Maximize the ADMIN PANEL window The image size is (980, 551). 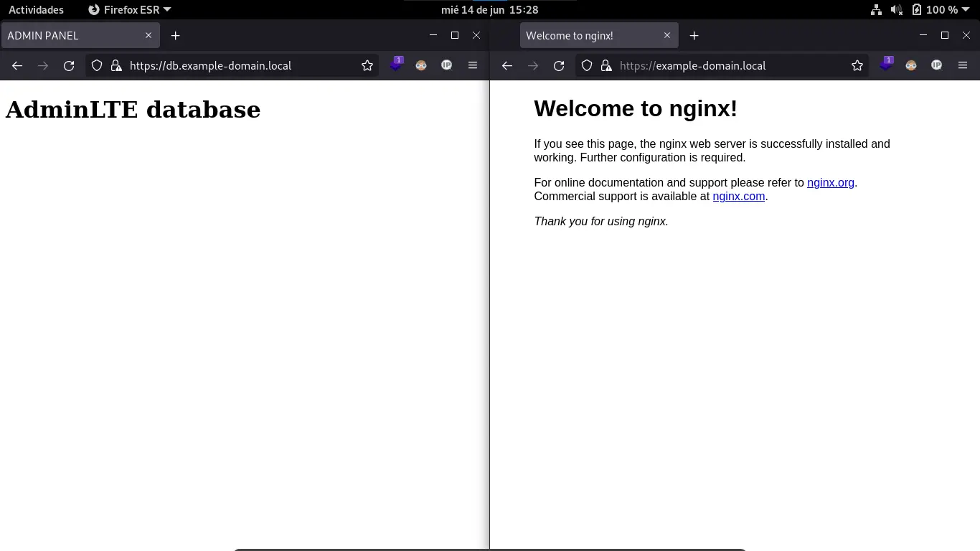[455, 34]
